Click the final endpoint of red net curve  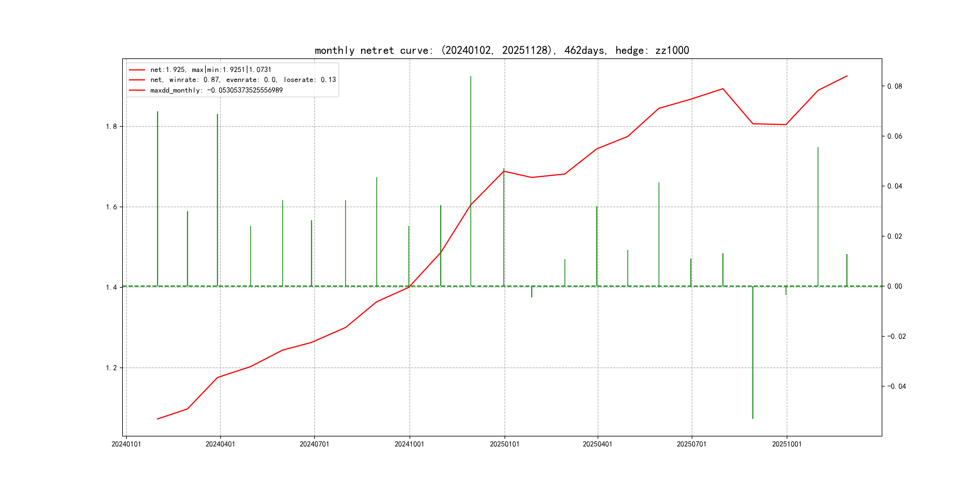point(847,76)
